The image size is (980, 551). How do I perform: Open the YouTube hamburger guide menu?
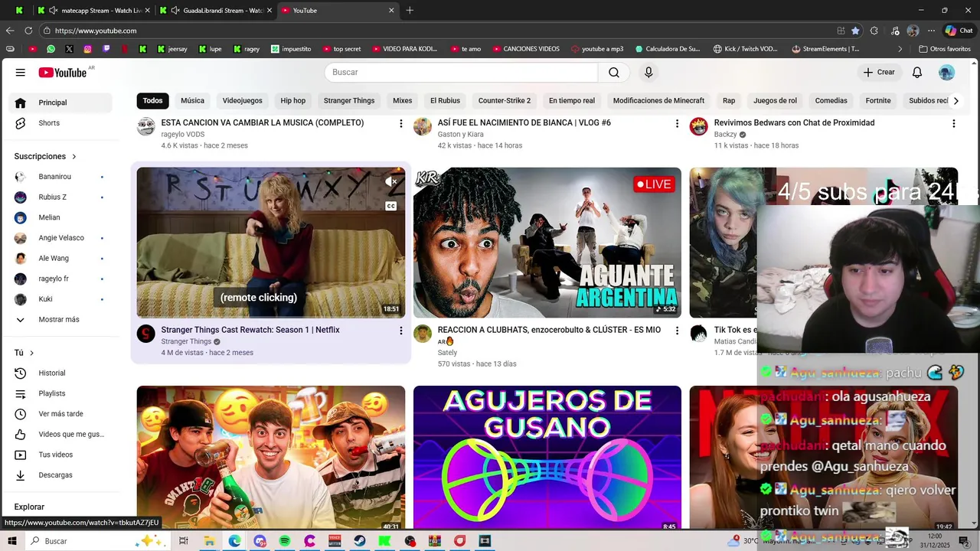pos(21,72)
